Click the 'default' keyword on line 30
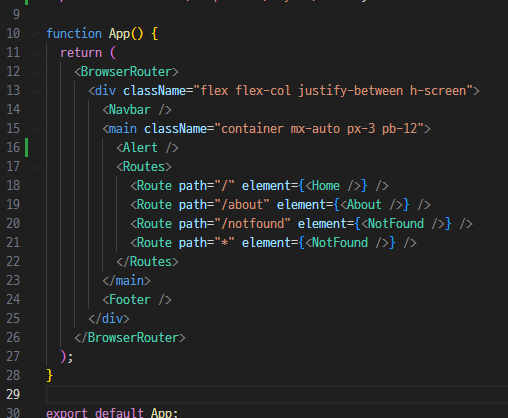 [119, 413]
